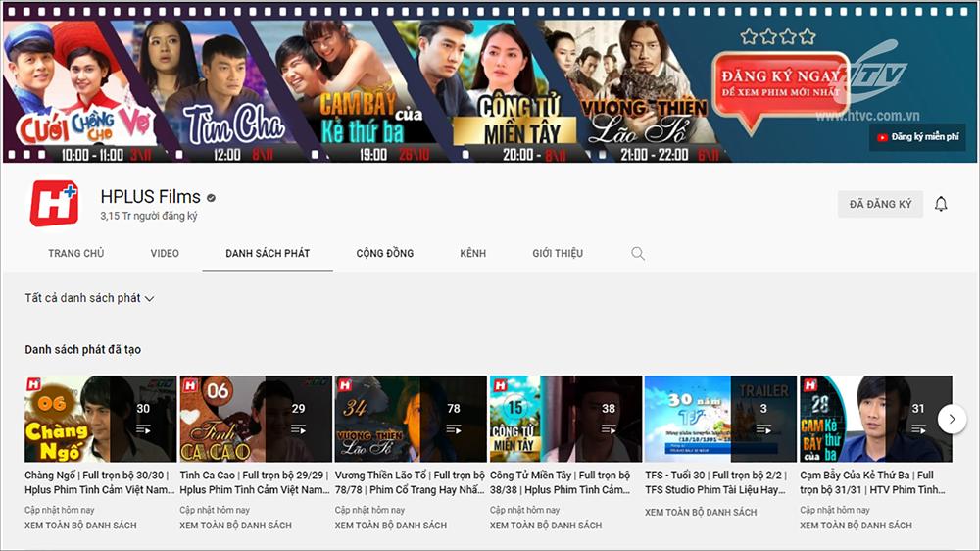
Task: Switch to the VIDEO tab
Action: [x=165, y=253]
